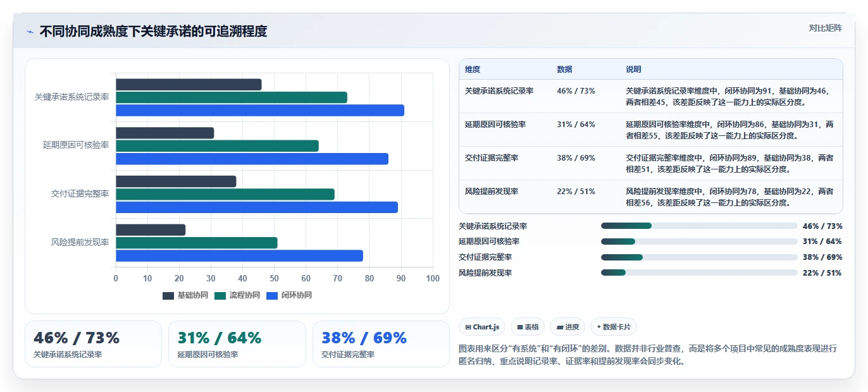
Task: Click the 闭环协同 bar for 交付证据完整率
Action: [257, 207]
